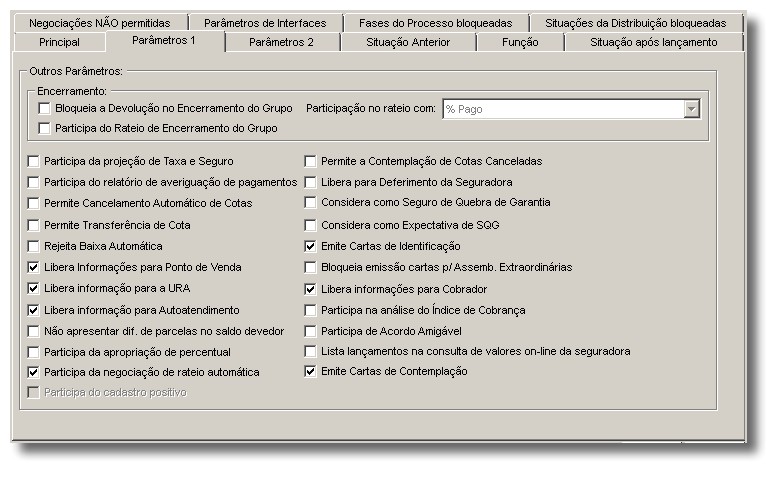Image resolution: width=767 pixels, height=493 pixels.
Task: Open the Função tab
Action: (x=520, y=42)
